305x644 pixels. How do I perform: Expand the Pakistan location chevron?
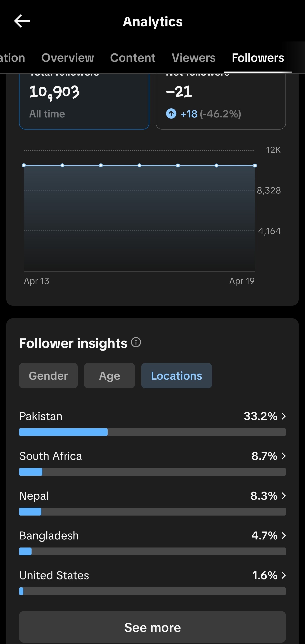click(x=283, y=416)
